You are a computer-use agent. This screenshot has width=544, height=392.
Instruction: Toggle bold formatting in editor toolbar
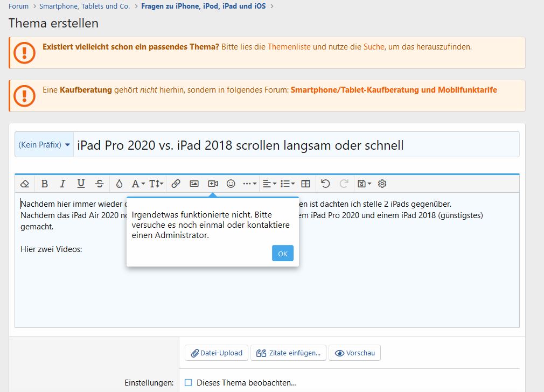tap(44, 184)
